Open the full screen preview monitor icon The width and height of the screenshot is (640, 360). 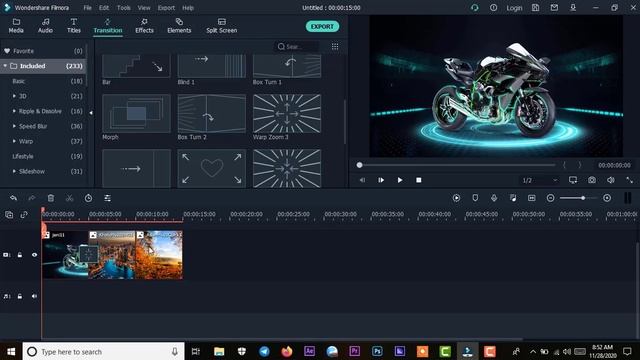(x=573, y=180)
